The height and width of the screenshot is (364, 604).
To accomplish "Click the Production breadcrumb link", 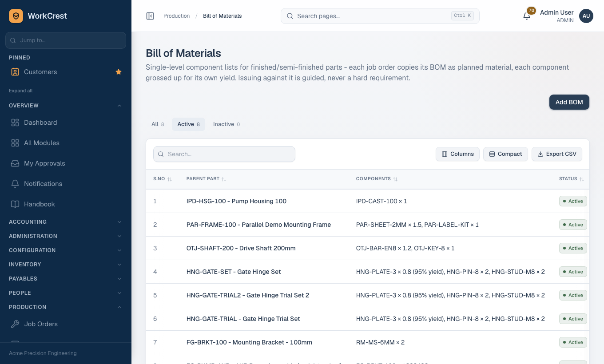I will click(176, 16).
